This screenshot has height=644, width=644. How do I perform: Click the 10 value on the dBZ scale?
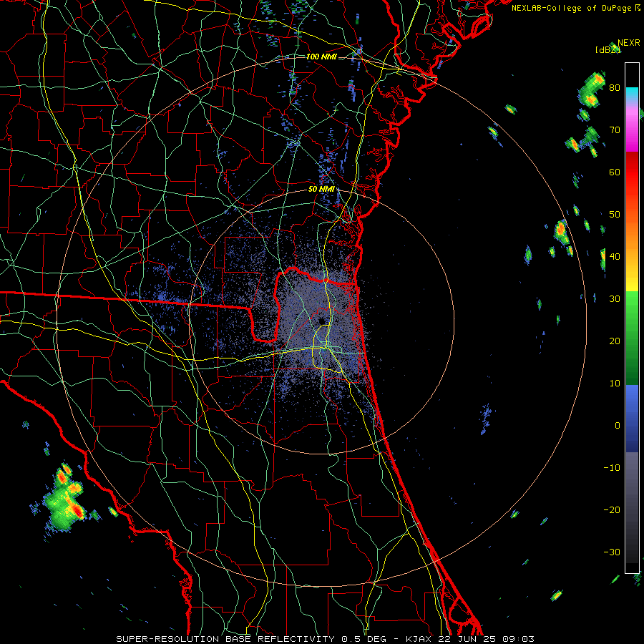coord(615,384)
